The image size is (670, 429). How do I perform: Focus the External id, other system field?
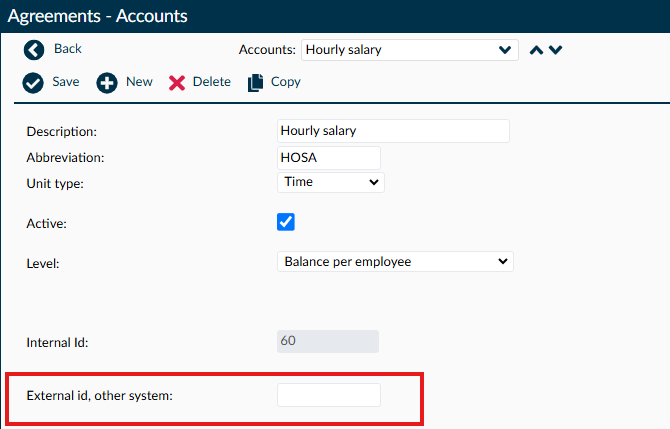(329, 395)
